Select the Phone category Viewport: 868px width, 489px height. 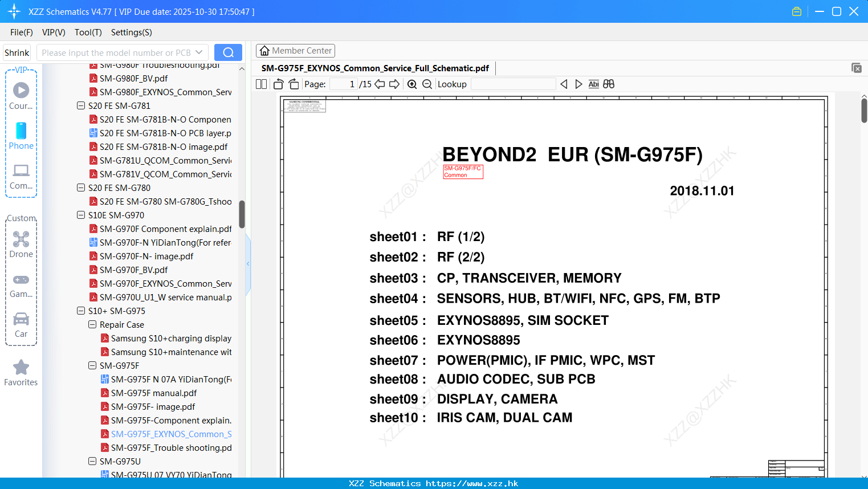coord(21,136)
